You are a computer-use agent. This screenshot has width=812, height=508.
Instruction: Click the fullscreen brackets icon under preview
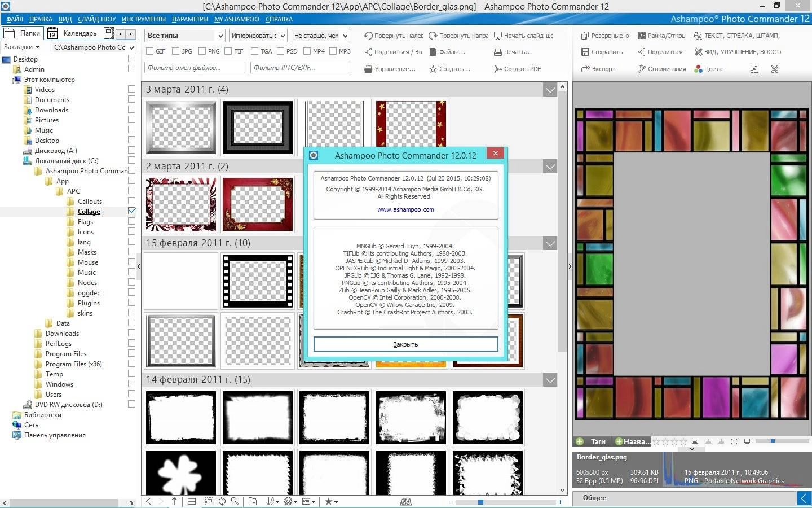(734, 441)
